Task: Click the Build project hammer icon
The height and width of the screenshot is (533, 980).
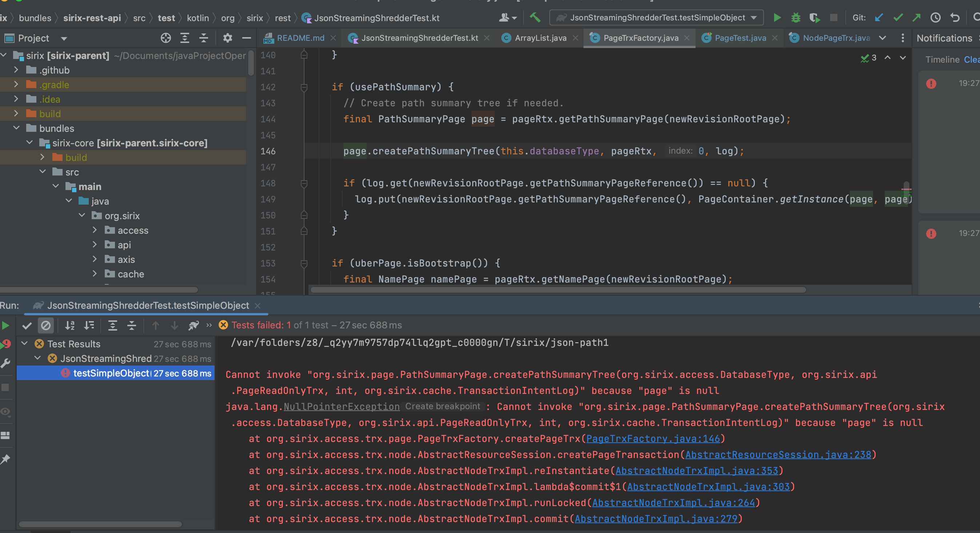Action: (535, 17)
